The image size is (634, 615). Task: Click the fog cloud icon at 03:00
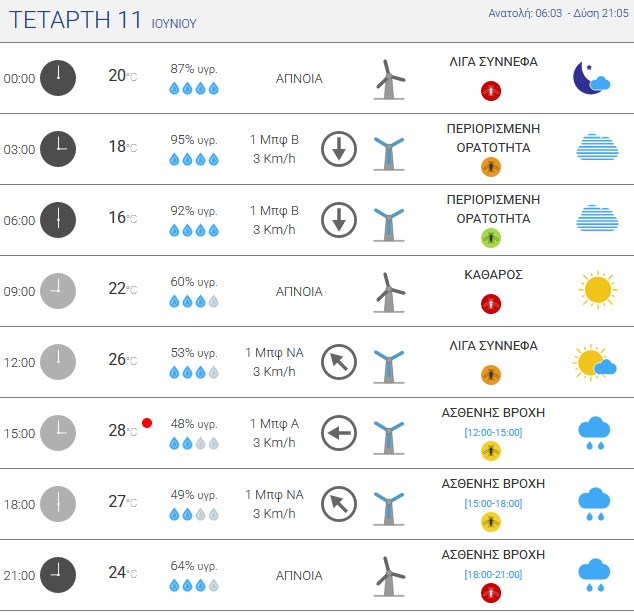597,147
